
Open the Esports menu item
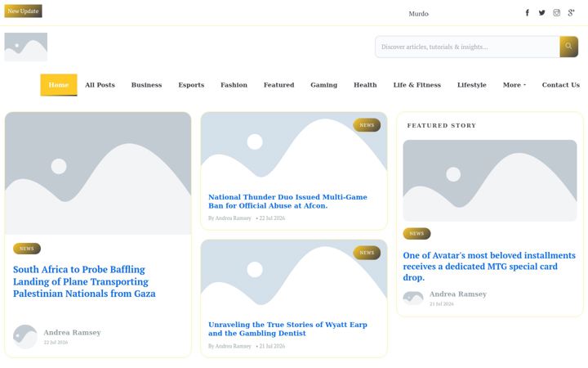click(x=191, y=85)
